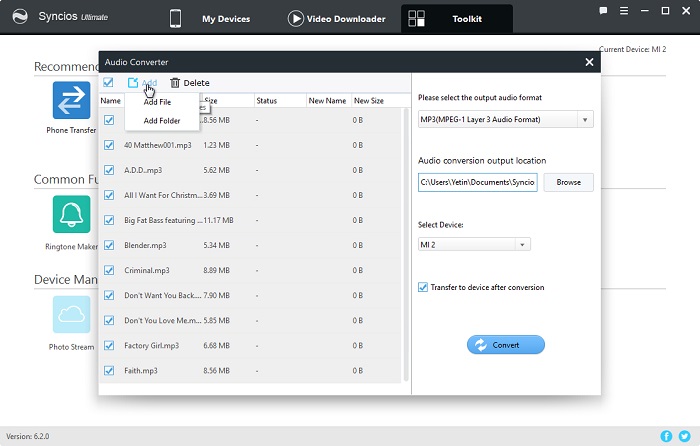Uncheck 40 Matthew001.mp3 checkbox
Screen dimensions: 700x446
coord(109,145)
